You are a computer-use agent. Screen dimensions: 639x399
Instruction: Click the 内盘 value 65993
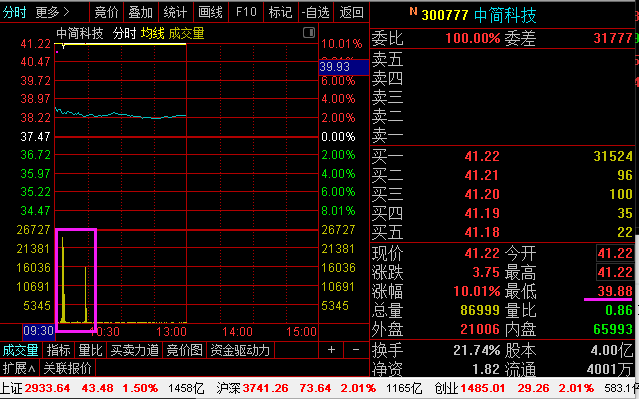pyautogui.click(x=613, y=329)
